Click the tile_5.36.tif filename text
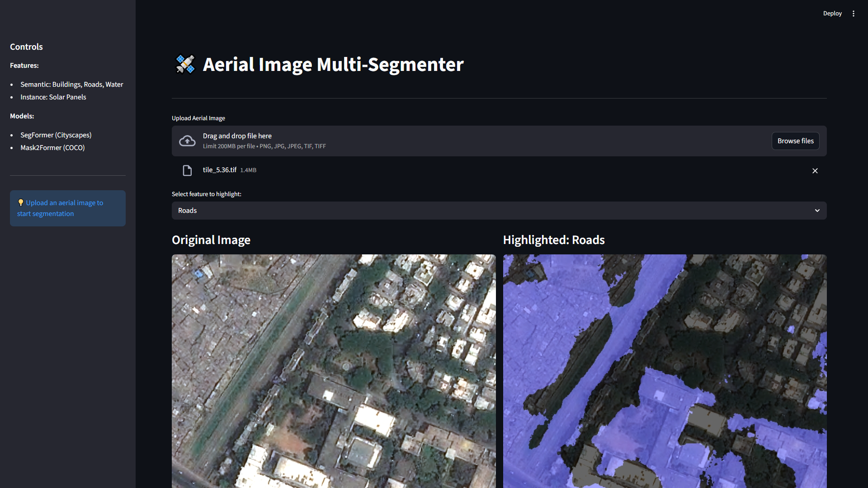This screenshot has width=868, height=488. tap(220, 170)
